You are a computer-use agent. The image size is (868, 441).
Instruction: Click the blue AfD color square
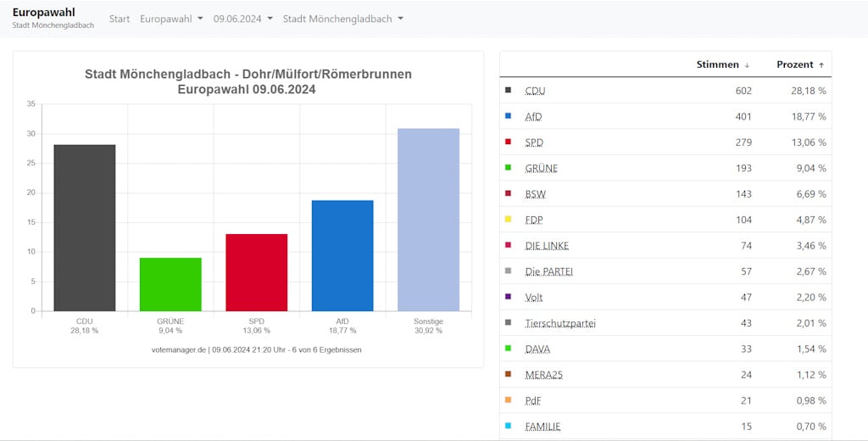(x=509, y=116)
